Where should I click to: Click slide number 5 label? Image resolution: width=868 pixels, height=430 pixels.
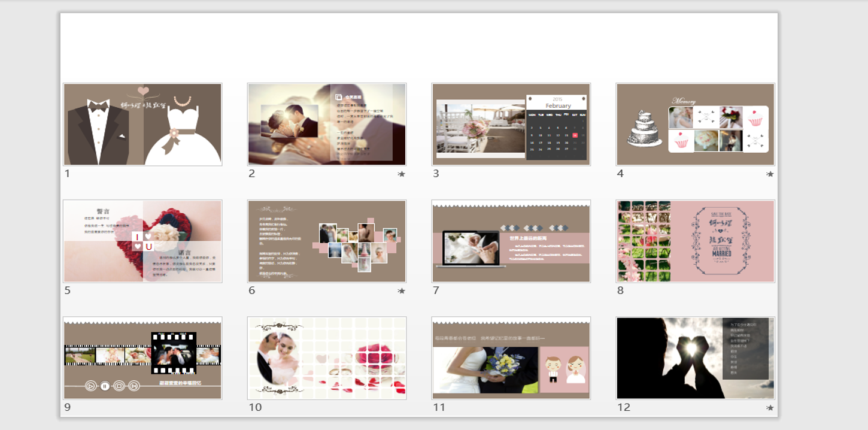coord(68,290)
